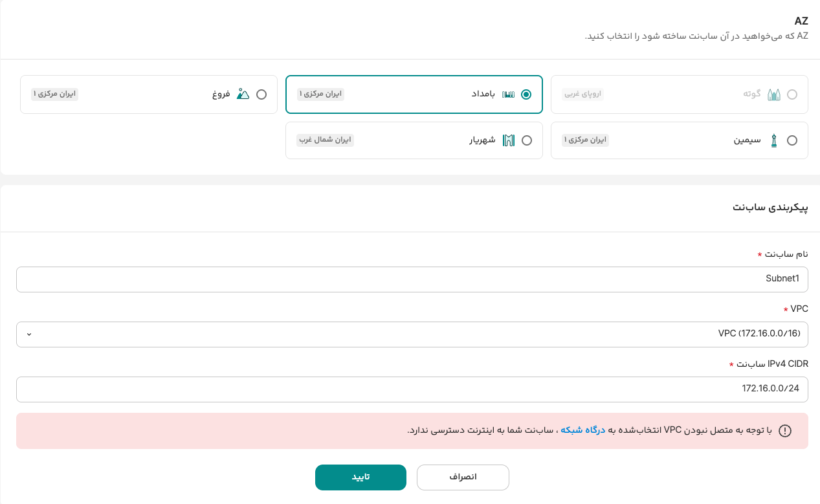Click the Forough (فروغ) mountain icon
Viewport: 820px width, 504px height.
click(x=243, y=94)
